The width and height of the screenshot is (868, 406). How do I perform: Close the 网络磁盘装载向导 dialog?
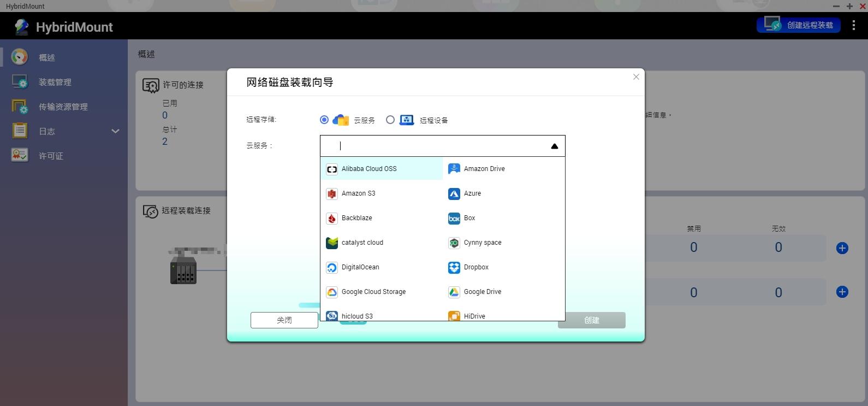pos(636,77)
